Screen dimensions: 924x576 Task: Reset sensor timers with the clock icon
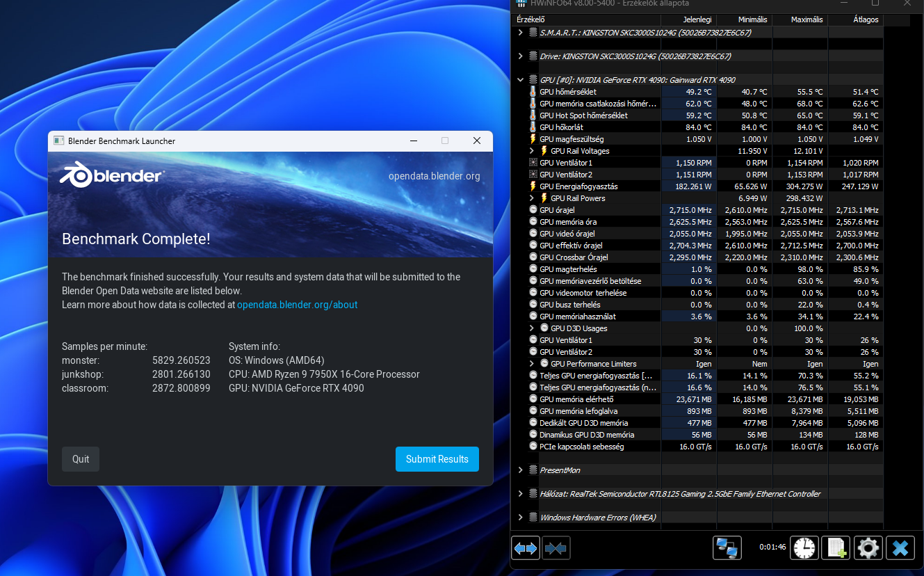(x=805, y=547)
